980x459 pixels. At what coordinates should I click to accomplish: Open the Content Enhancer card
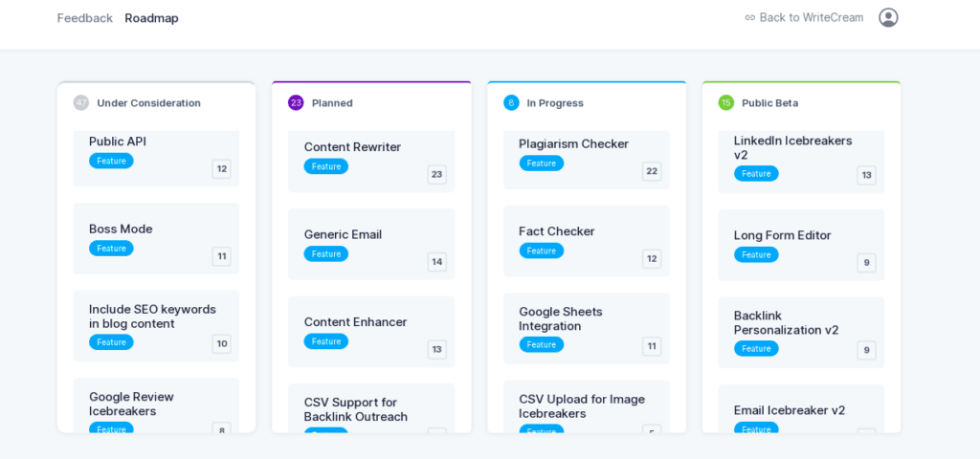pyautogui.click(x=371, y=332)
